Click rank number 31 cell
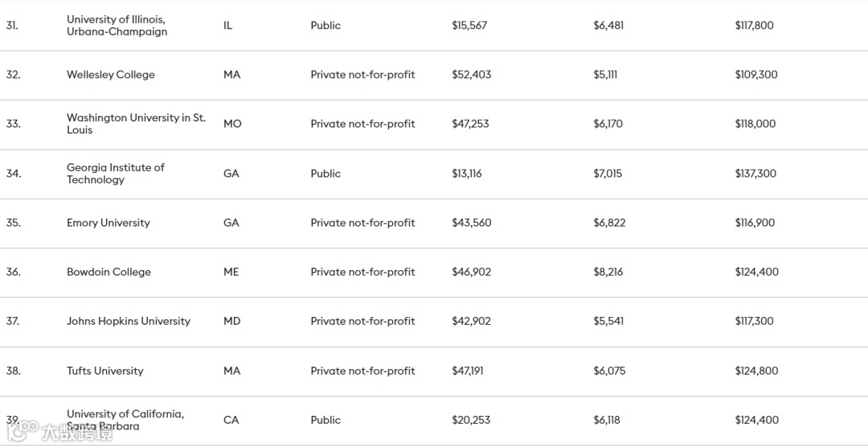The width and height of the screenshot is (868, 448). point(12,26)
